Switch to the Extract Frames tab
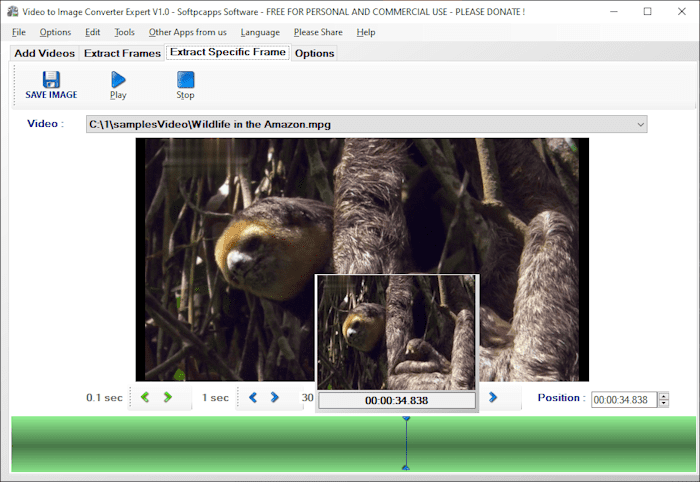 coord(122,53)
